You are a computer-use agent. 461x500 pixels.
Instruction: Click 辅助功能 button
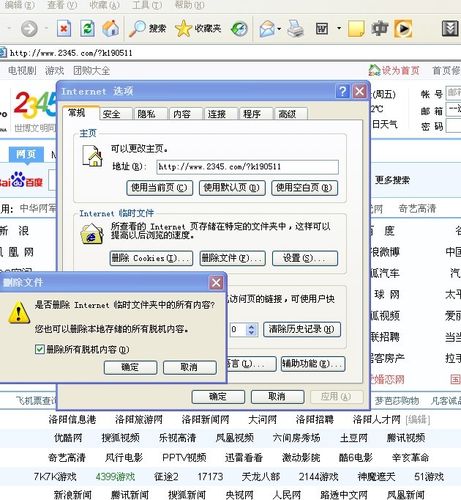click(313, 364)
